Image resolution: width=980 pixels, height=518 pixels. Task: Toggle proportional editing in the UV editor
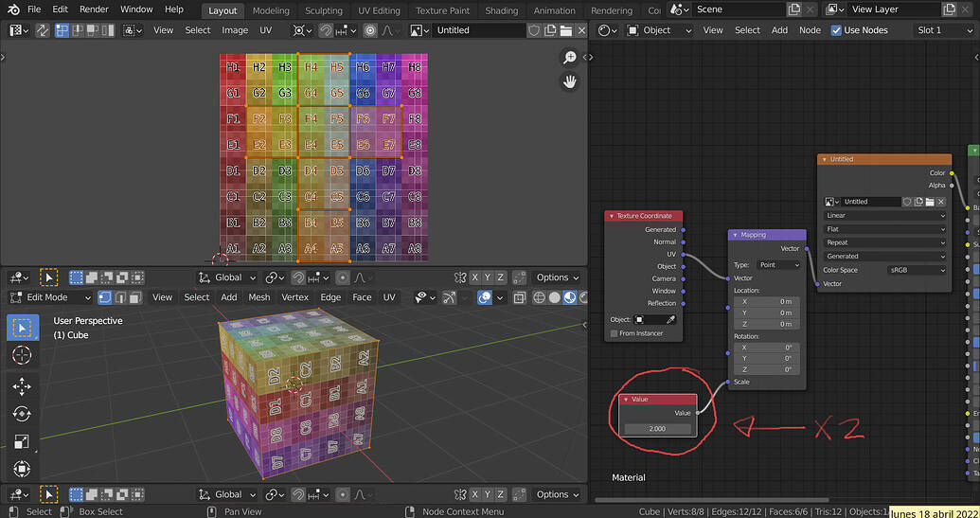pos(370,30)
